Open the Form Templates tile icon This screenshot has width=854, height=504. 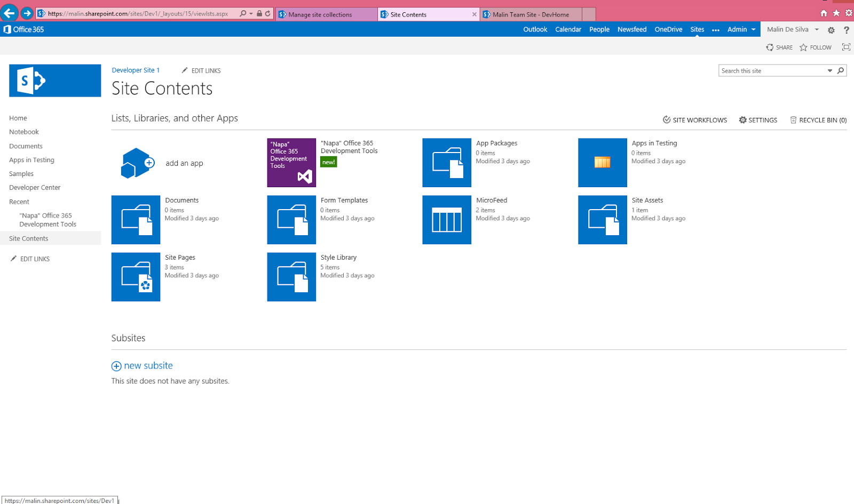291,220
